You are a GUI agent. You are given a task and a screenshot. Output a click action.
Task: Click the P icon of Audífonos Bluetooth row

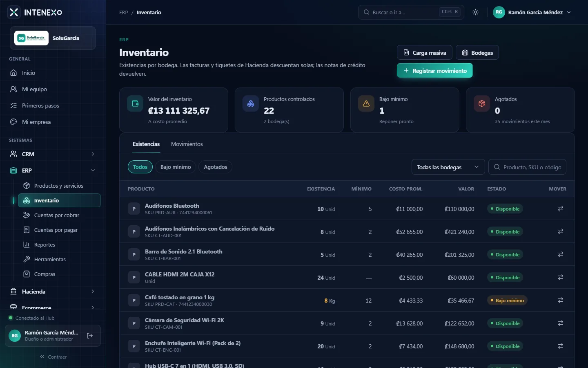[x=134, y=209]
